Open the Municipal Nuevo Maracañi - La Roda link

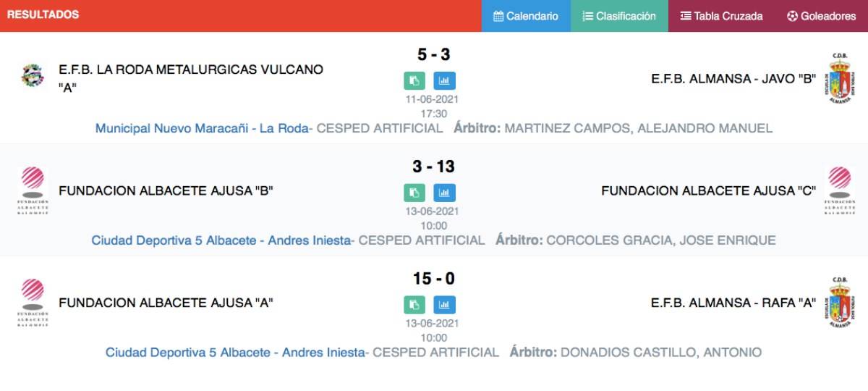coord(203,128)
